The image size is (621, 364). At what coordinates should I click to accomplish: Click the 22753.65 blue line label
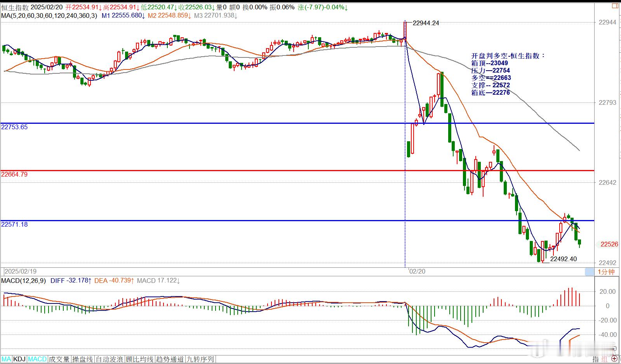14,127
